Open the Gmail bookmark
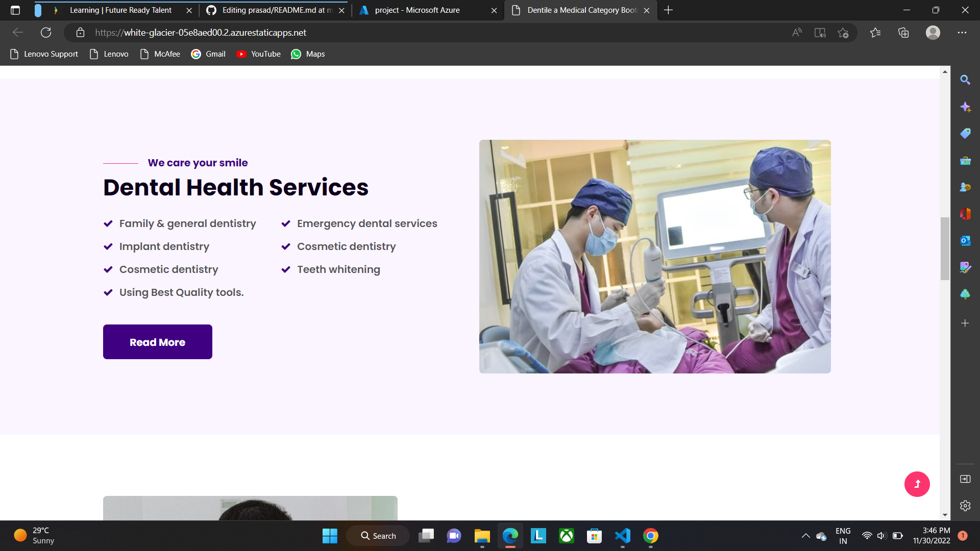This screenshot has width=980, height=551. (208, 54)
